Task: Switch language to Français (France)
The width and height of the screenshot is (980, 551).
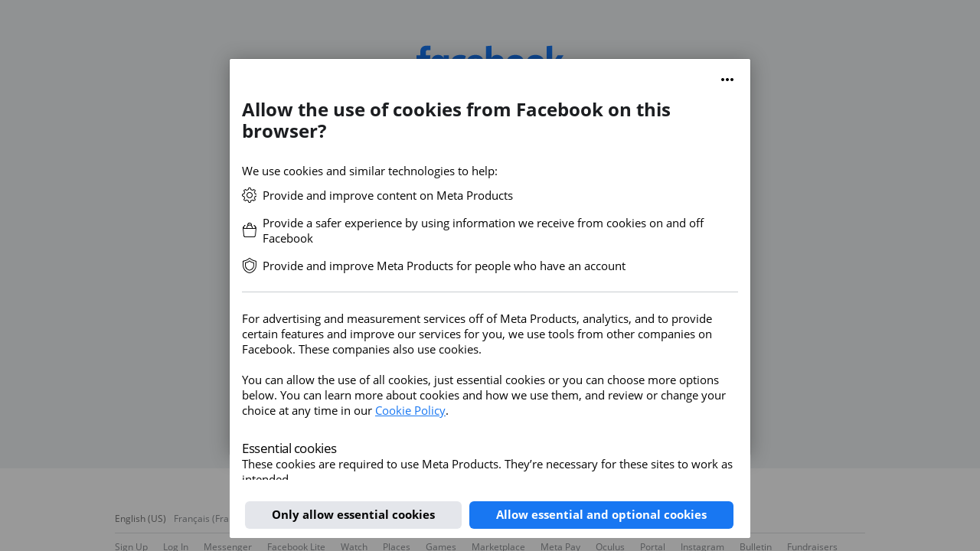Action: point(201,519)
